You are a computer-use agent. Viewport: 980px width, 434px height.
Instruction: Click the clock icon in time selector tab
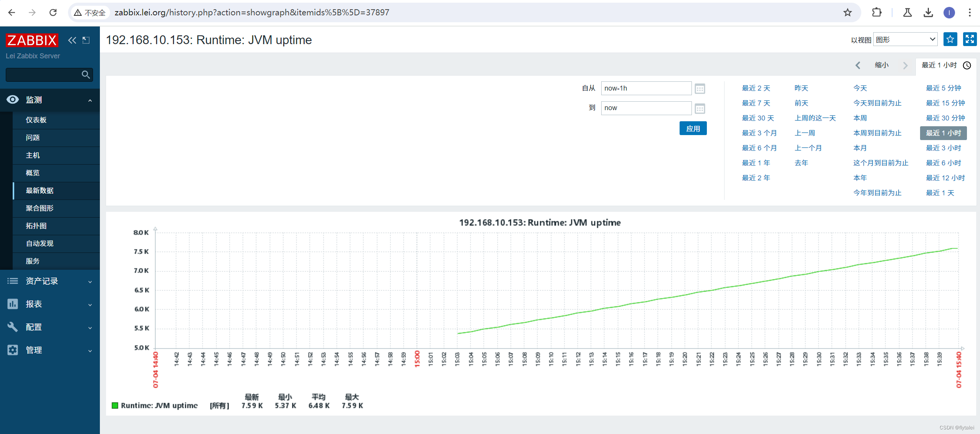(967, 65)
